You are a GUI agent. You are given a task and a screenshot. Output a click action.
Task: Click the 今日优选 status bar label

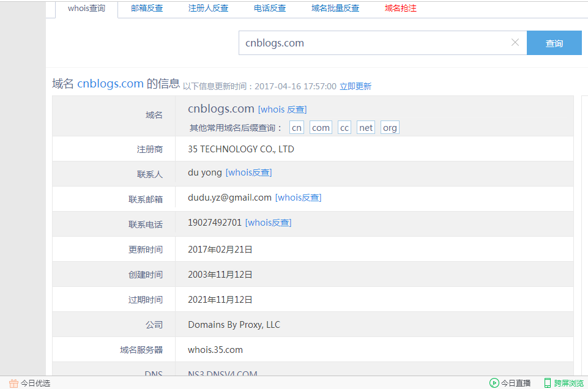35,383
